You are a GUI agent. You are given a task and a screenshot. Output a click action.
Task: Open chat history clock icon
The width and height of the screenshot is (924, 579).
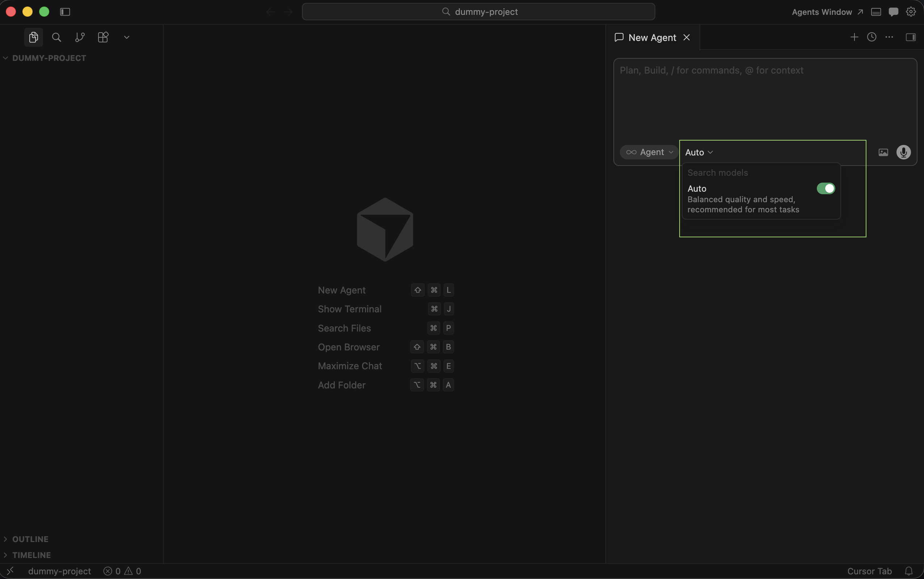[871, 37]
